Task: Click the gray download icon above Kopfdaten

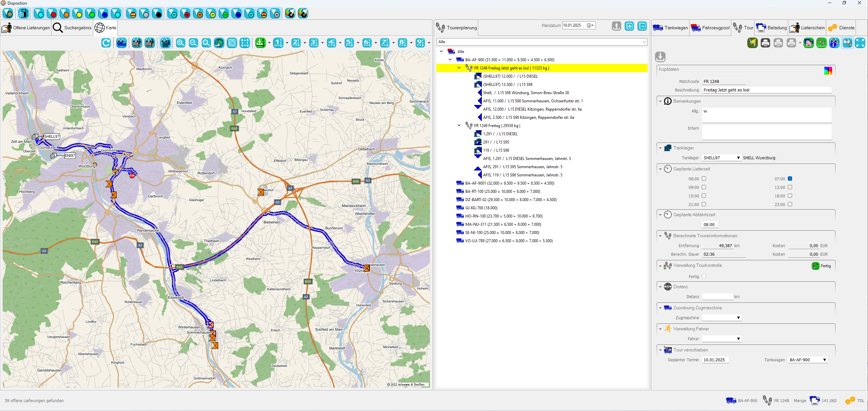Action: point(660,57)
